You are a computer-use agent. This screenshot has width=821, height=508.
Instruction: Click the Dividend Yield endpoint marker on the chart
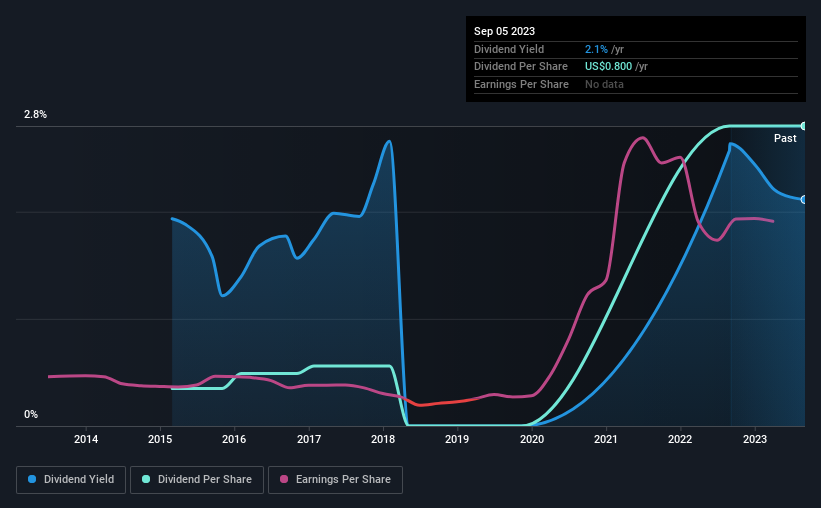click(804, 200)
